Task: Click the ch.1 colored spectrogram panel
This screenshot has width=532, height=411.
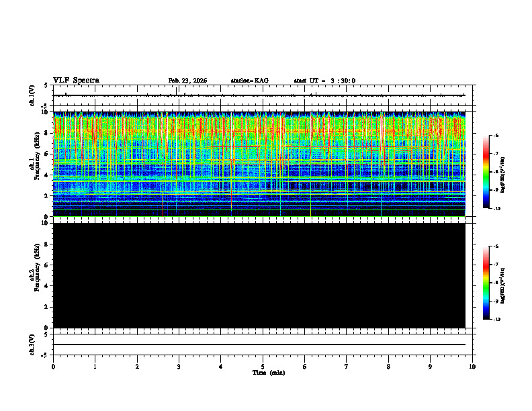Action: 259,164
